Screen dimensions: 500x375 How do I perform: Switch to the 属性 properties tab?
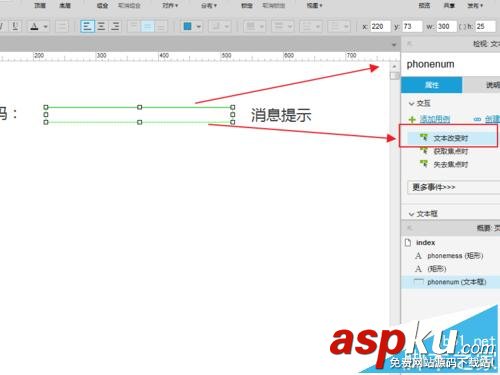click(431, 85)
